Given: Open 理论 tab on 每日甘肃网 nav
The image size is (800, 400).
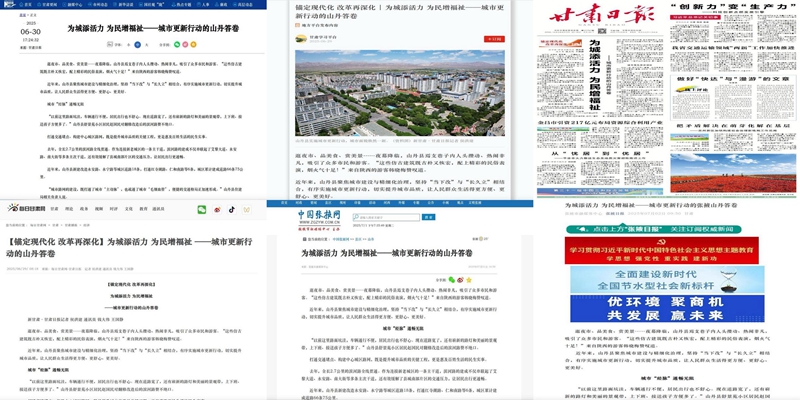Looking at the screenshot, I should (69, 209).
